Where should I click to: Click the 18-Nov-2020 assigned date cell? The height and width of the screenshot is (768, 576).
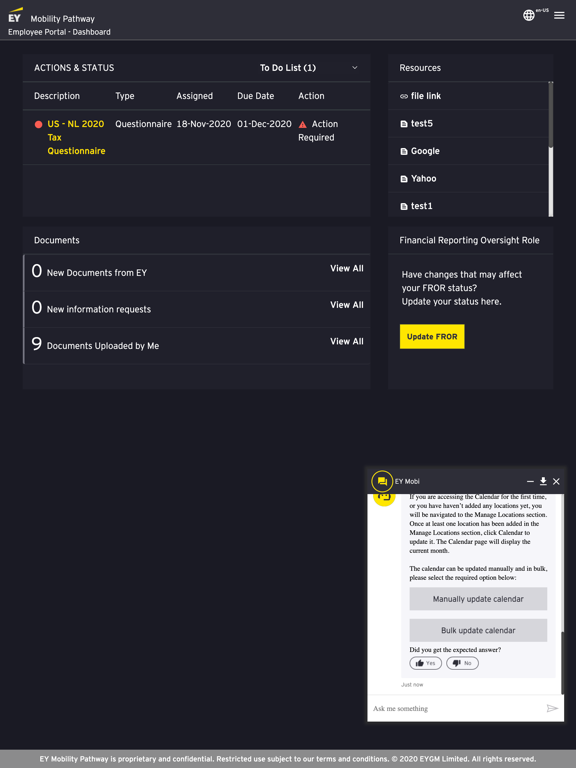[x=204, y=124]
